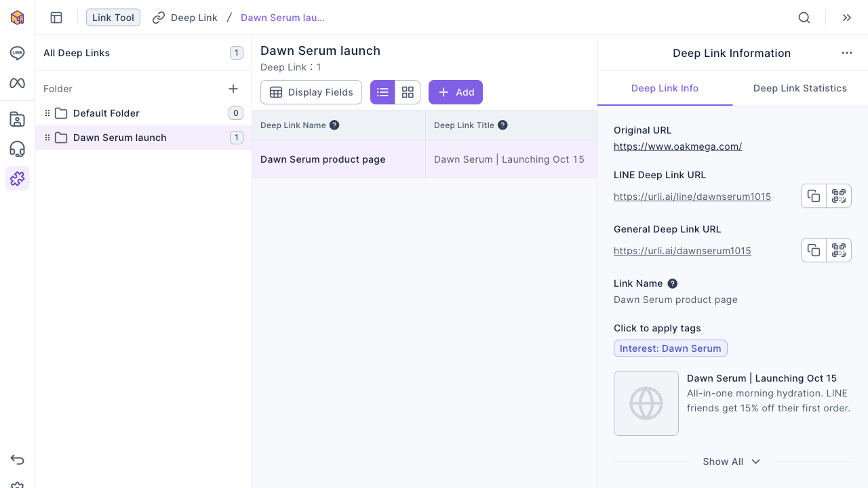This screenshot has height=488, width=868.
Task: Copy the General Deep Link URL
Action: pyautogui.click(x=814, y=250)
